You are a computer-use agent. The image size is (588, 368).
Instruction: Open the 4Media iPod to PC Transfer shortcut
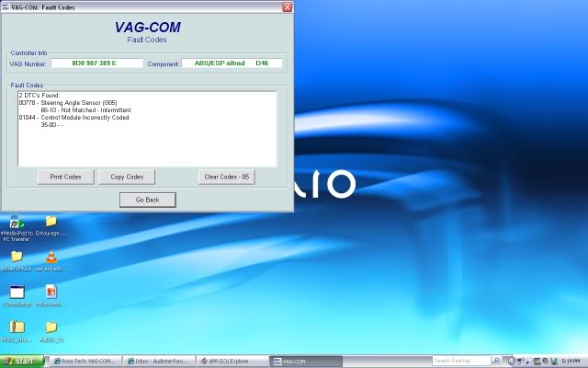tap(16, 222)
